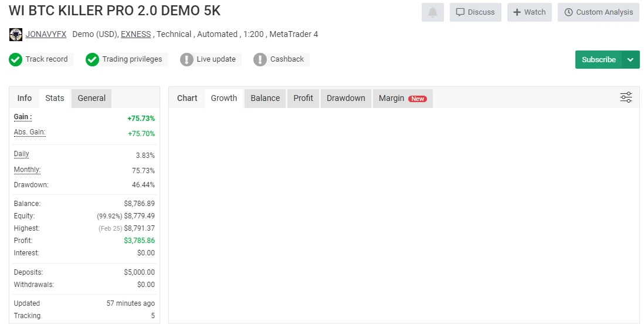Switch to the Balance chart tab
Screen dimensions: 644x324
click(265, 98)
